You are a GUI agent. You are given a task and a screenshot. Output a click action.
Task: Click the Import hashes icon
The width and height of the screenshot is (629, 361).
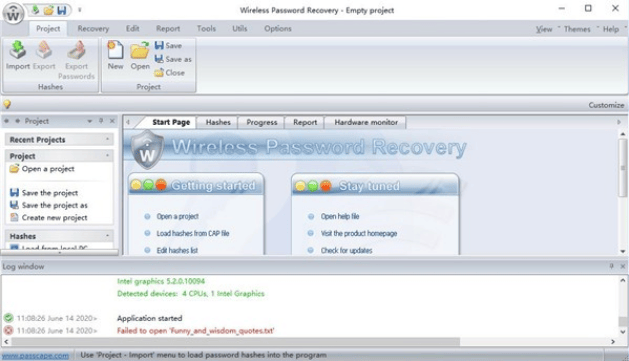tap(18, 50)
